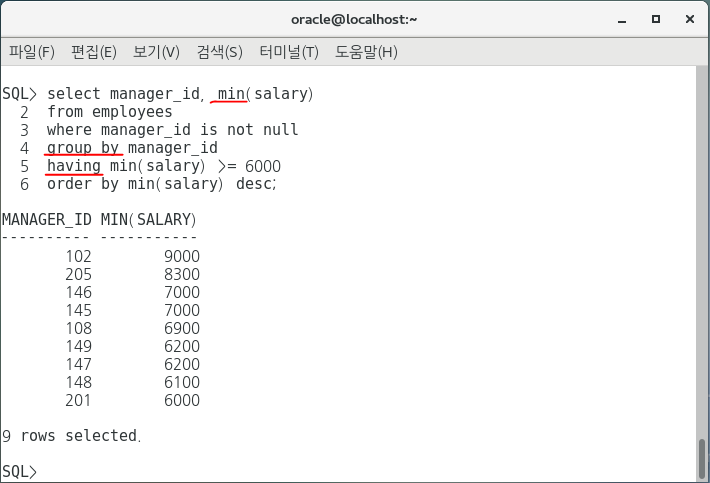The width and height of the screenshot is (710, 483).
Task: Open the 도움말(H) menu
Action: pyautogui.click(x=366, y=52)
